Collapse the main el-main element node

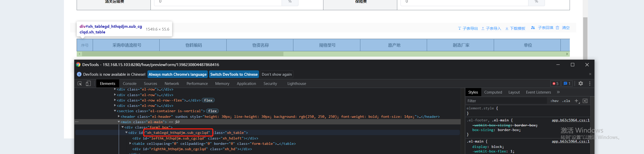(x=119, y=122)
